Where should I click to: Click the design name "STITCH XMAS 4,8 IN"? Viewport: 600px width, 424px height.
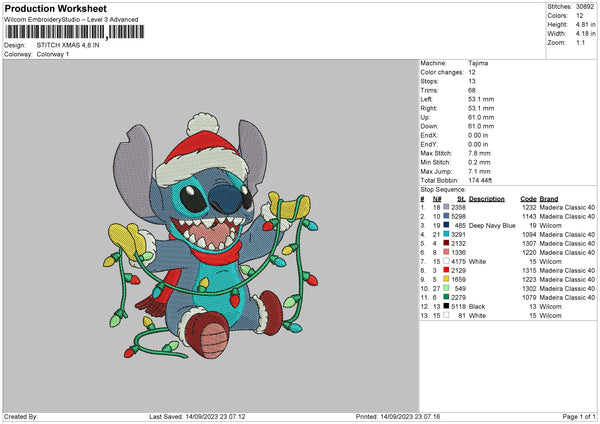68,45
